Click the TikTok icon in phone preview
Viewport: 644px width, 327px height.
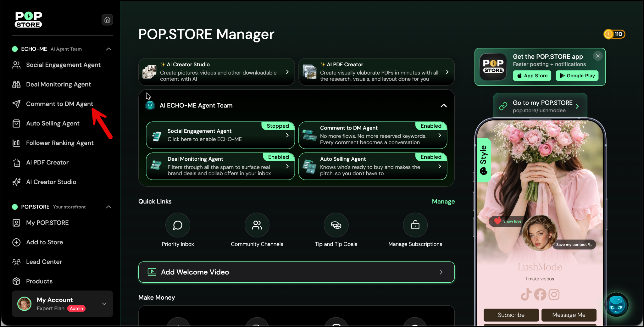526,295
